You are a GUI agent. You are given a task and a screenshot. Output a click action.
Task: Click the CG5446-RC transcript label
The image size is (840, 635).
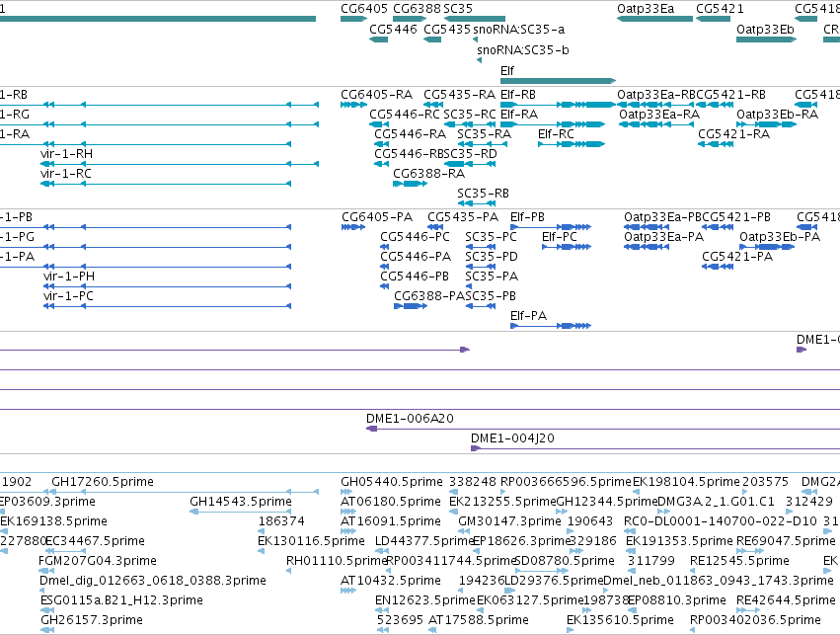coord(405,115)
